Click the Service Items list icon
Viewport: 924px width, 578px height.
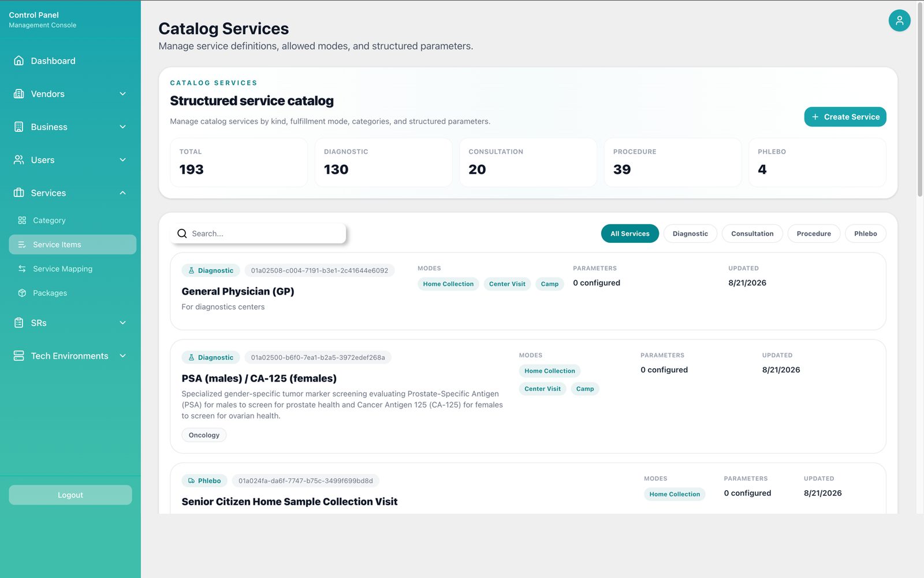[x=22, y=244]
